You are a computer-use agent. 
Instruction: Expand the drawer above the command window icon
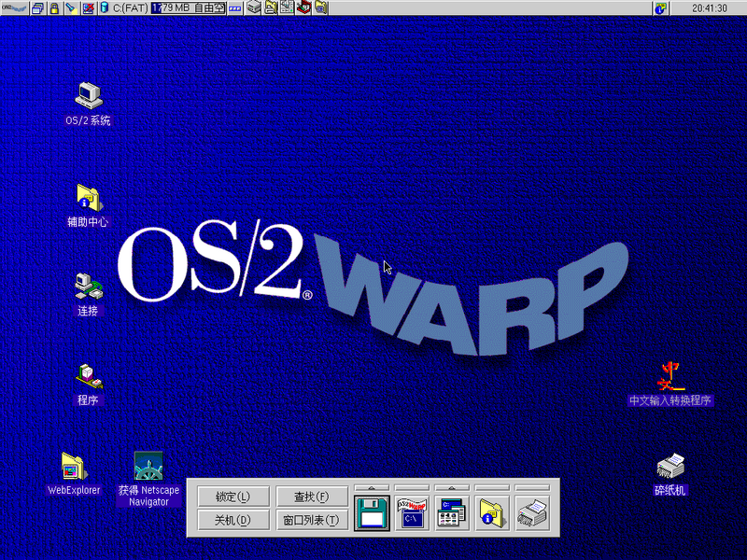412,487
